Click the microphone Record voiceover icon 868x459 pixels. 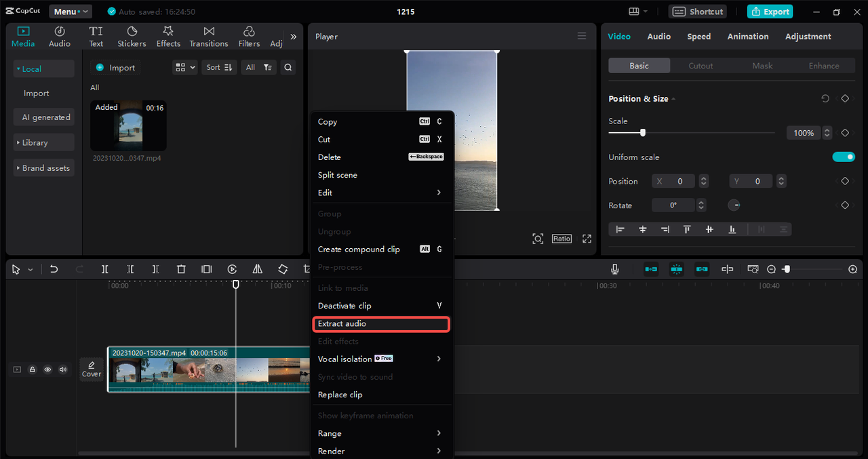tap(614, 269)
